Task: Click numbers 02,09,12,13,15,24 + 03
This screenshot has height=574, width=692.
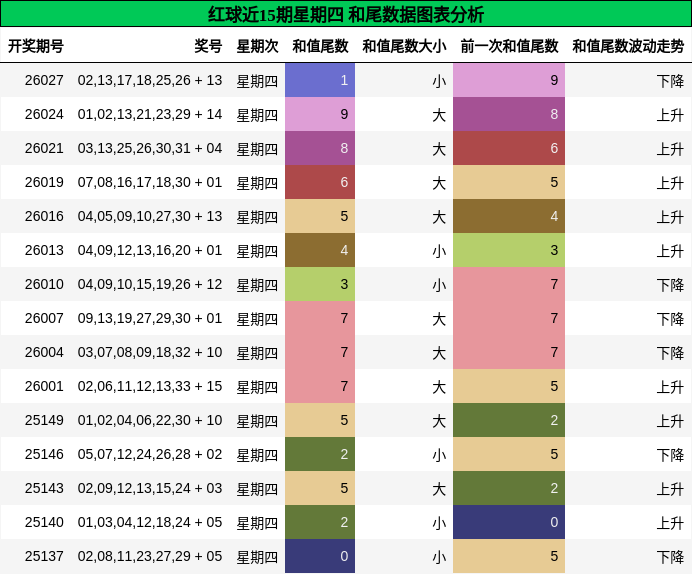Action: [150, 488]
